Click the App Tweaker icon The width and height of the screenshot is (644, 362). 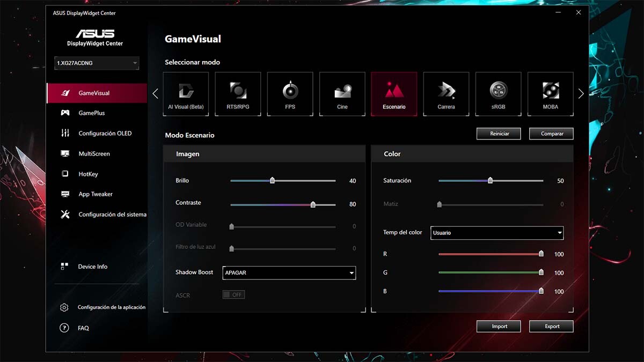click(65, 194)
